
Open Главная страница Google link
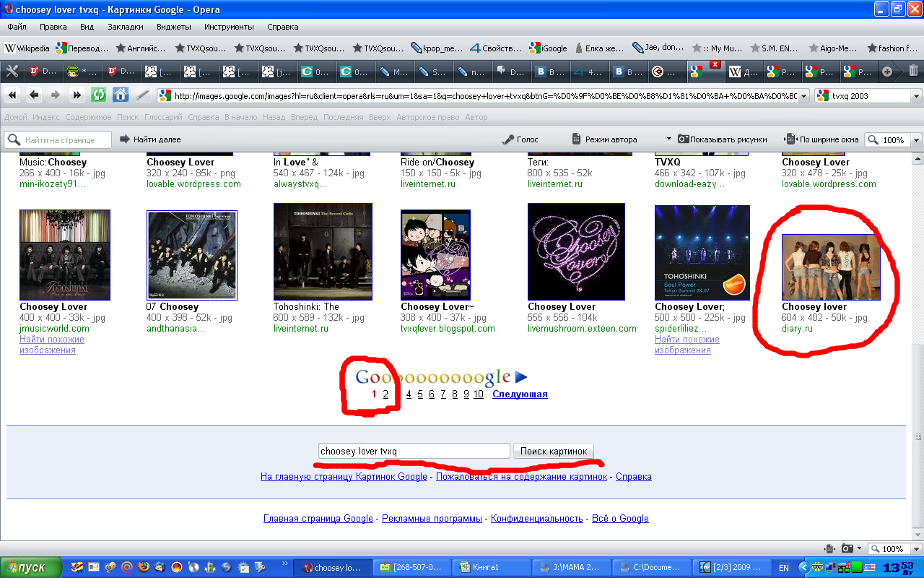coord(318,518)
